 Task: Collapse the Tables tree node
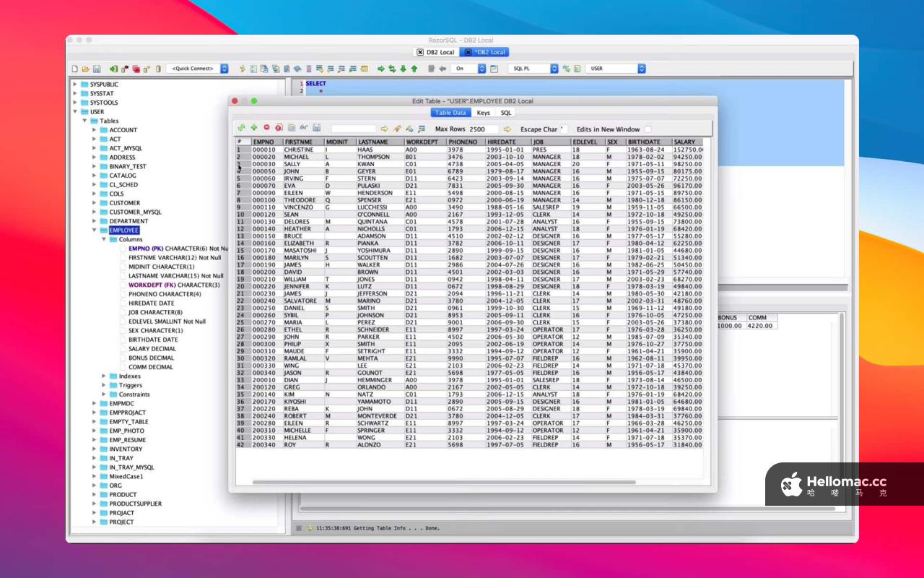(84, 121)
